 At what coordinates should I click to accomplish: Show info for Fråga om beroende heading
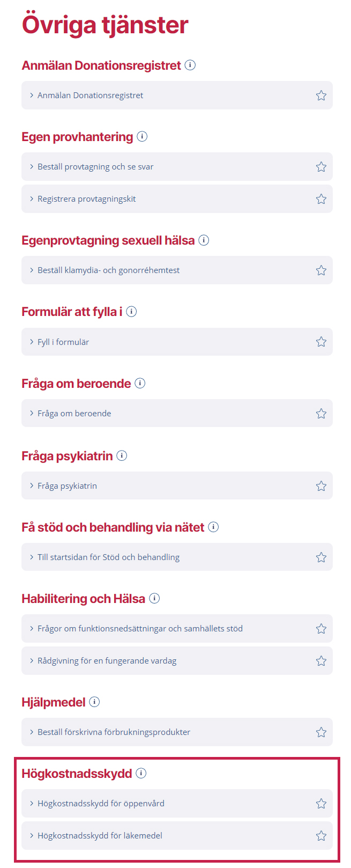[x=140, y=384]
